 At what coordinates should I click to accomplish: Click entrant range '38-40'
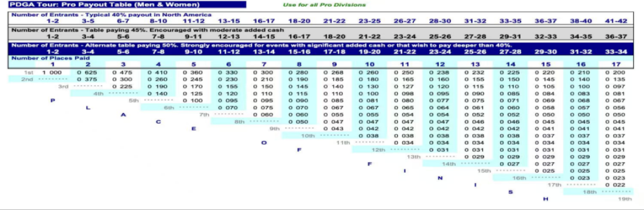click(x=581, y=20)
